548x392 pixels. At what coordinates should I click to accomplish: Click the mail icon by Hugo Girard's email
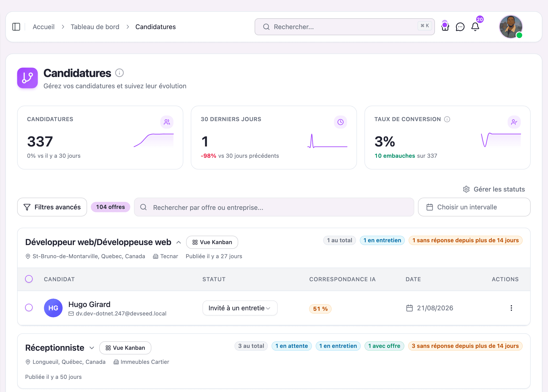(x=71, y=314)
